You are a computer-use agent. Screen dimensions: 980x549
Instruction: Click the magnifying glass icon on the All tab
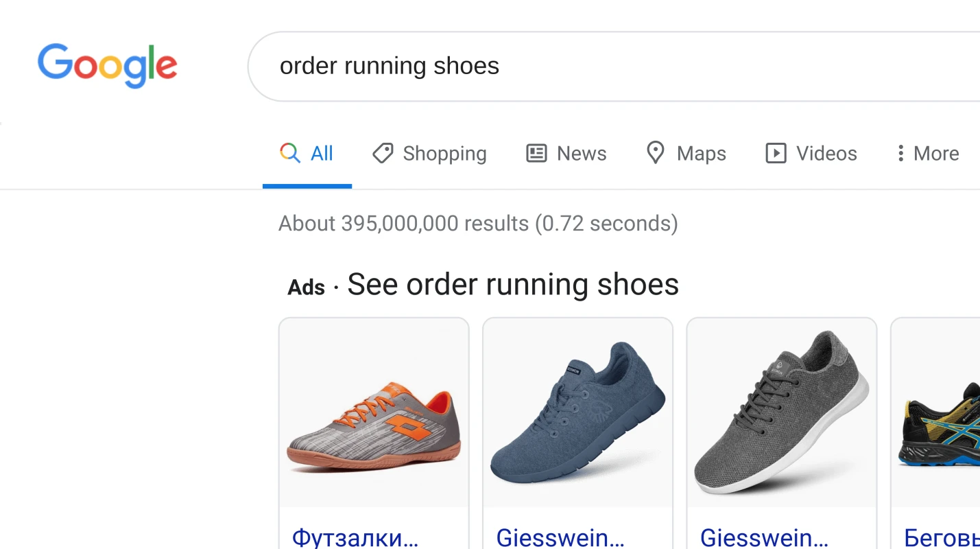click(289, 153)
